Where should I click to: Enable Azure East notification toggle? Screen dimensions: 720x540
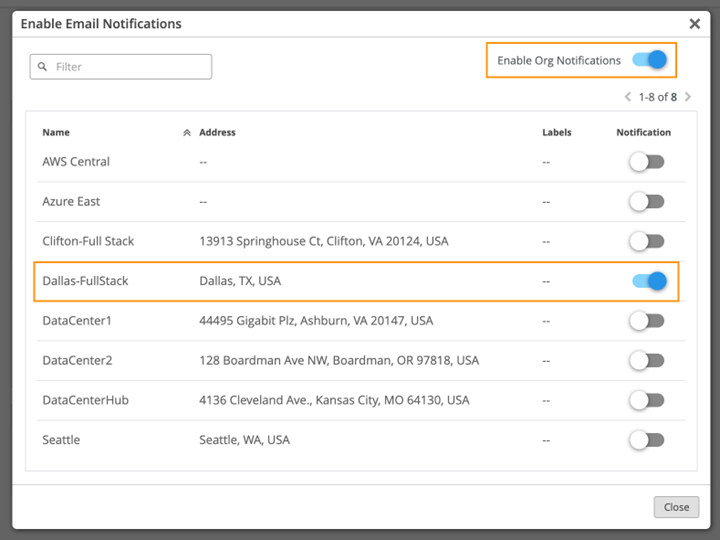[646, 202]
